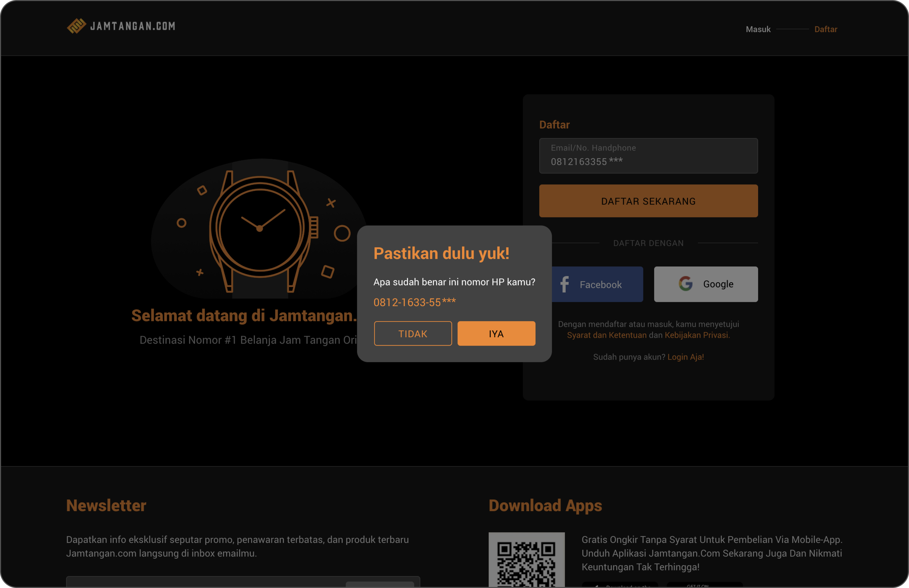Click the download app QR code
Screen dimensions: 909x588
click(x=527, y=560)
